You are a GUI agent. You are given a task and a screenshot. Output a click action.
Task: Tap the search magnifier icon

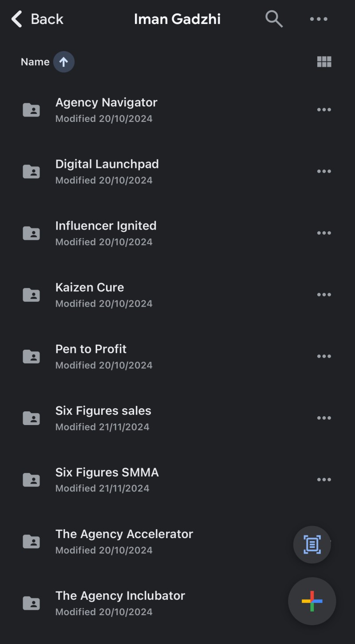pyautogui.click(x=274, y=19)
